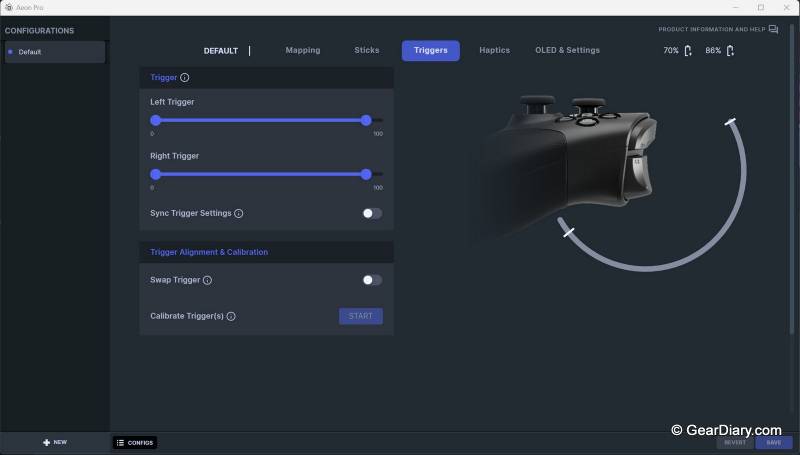800x455 pixels.
Task: Click Left Trigger slider minimum handle
Action: pos(156,120)
